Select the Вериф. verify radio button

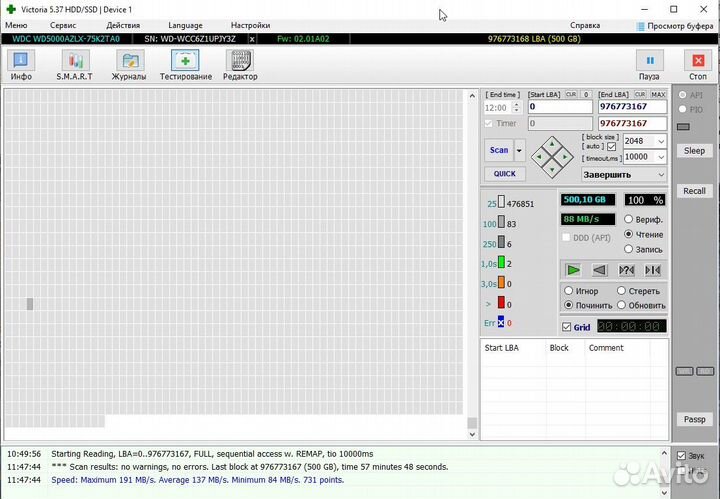coord(629,219)
